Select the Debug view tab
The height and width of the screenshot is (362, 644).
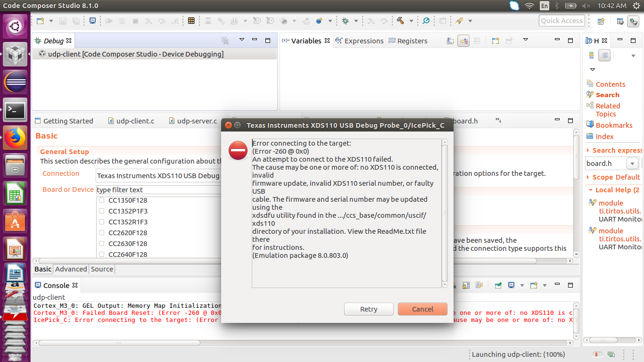coord(54,41)
